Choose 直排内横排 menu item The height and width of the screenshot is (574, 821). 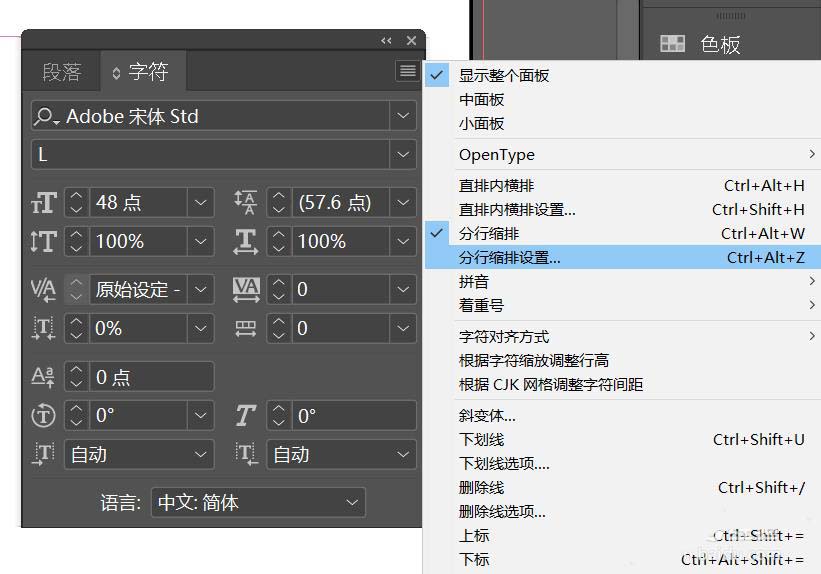coord(623,185)
